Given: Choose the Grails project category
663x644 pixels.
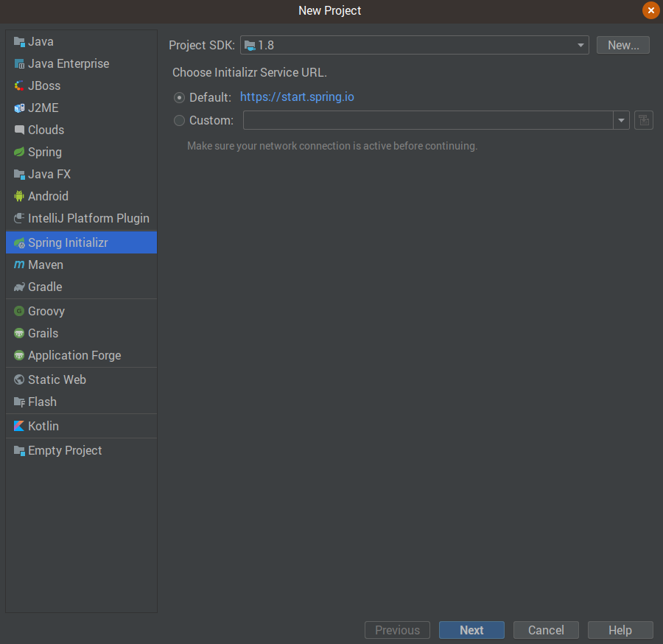Looking at the screenshot, I should click(44, 333).
